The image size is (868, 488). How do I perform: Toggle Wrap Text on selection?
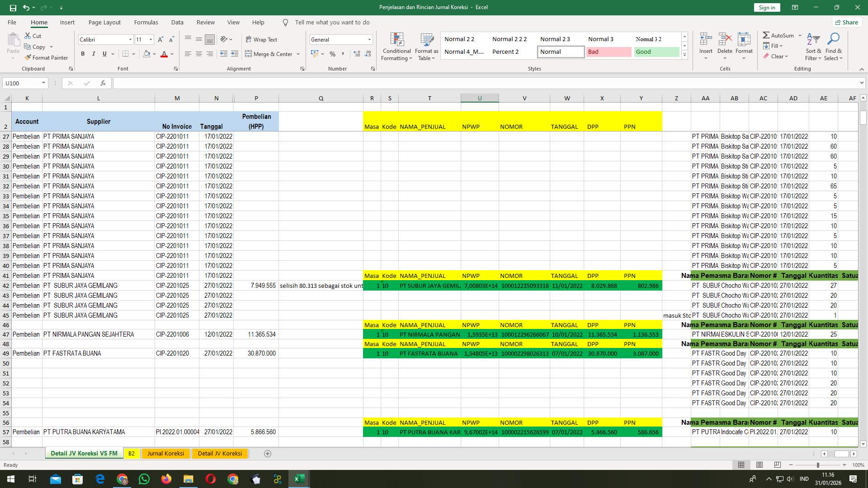(x=262, y=39)
